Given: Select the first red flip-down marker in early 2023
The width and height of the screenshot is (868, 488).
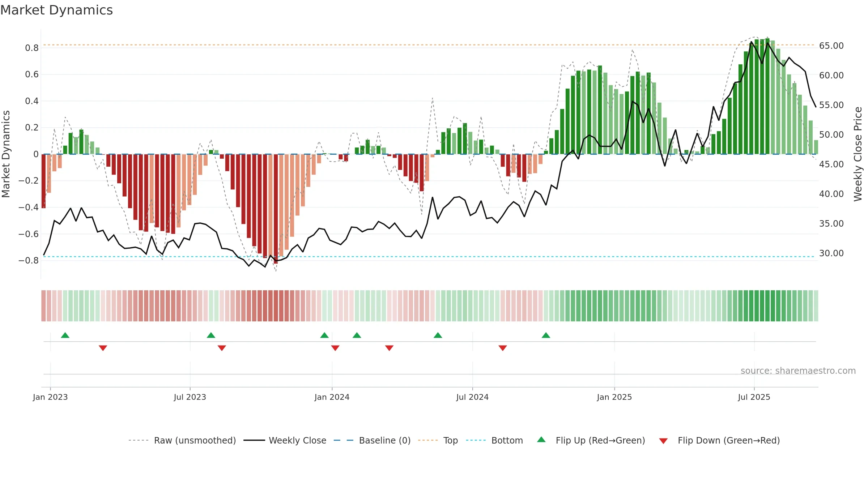Looking at the screenshot, I should (x=103, y=348).
